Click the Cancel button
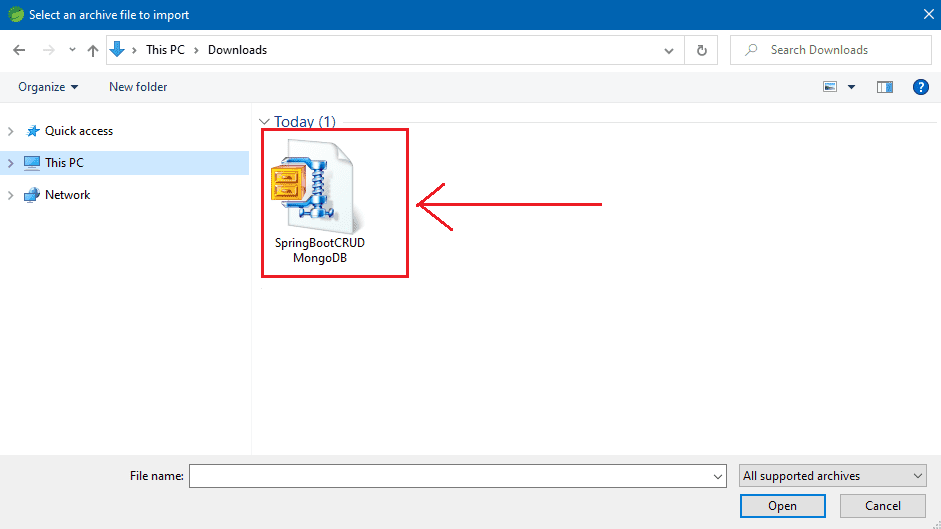The width and height of the screenshot is (941, 529). [883, 506]
